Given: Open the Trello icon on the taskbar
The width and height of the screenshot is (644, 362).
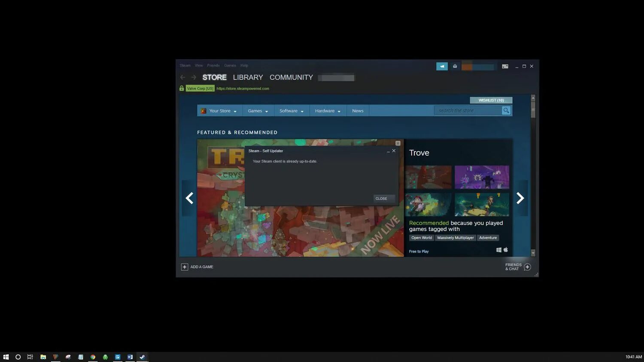Looking at the screenshot, I should click(118, 357).
